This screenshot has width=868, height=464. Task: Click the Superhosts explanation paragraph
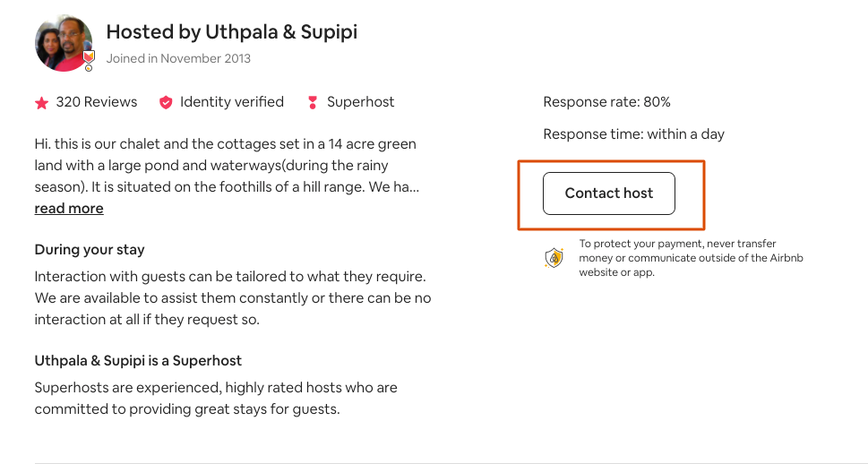click(216, 399)
